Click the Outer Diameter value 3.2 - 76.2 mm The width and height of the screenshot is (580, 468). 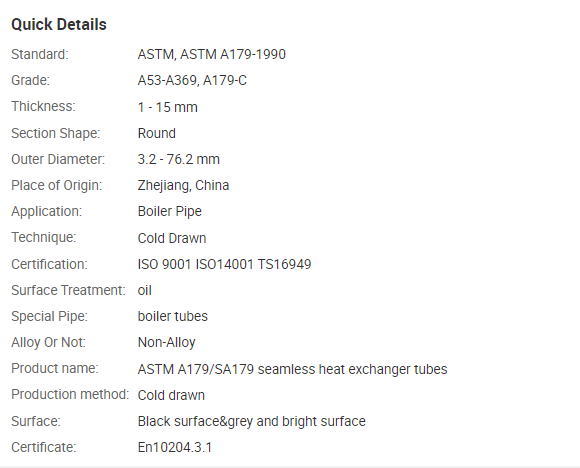pos(179,159)
